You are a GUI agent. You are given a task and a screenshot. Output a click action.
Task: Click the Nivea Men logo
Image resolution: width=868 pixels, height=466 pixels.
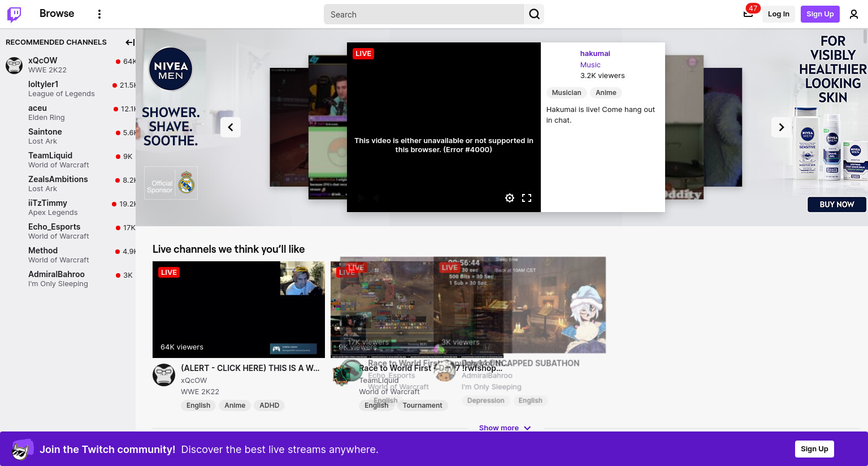pos(171,69)
